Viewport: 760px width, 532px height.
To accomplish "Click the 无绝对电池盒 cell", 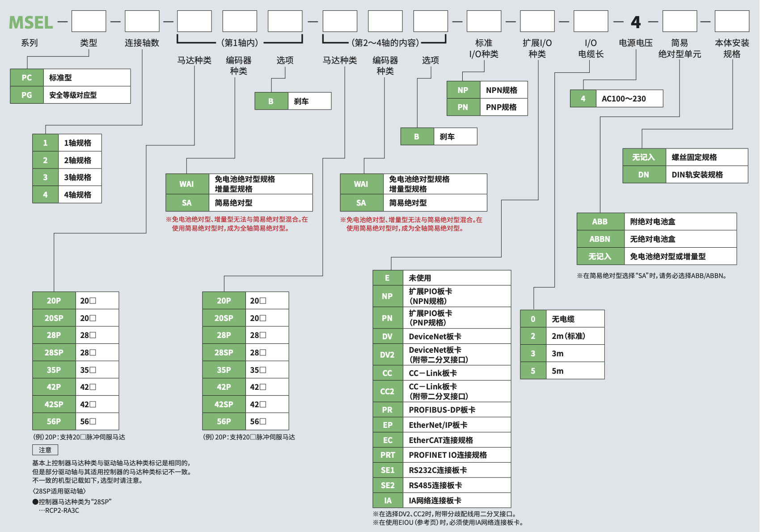I will tap(680, 239).
